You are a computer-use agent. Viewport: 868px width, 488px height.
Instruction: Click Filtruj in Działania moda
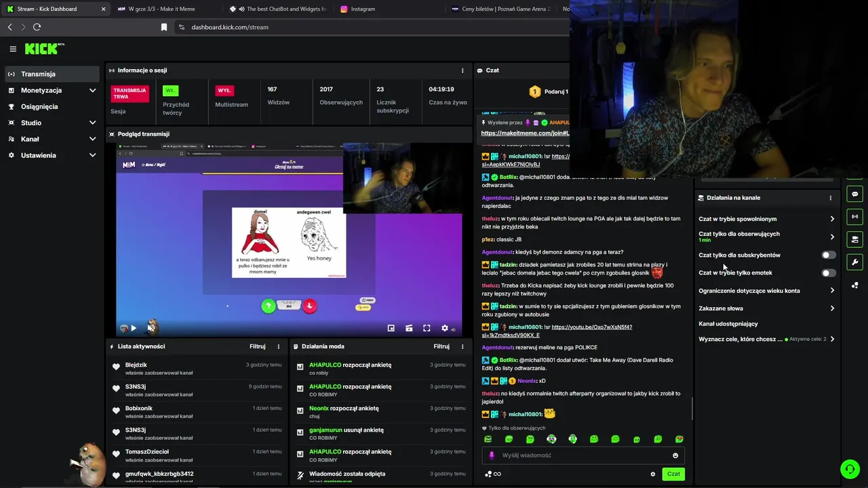(x=441, y=346)
